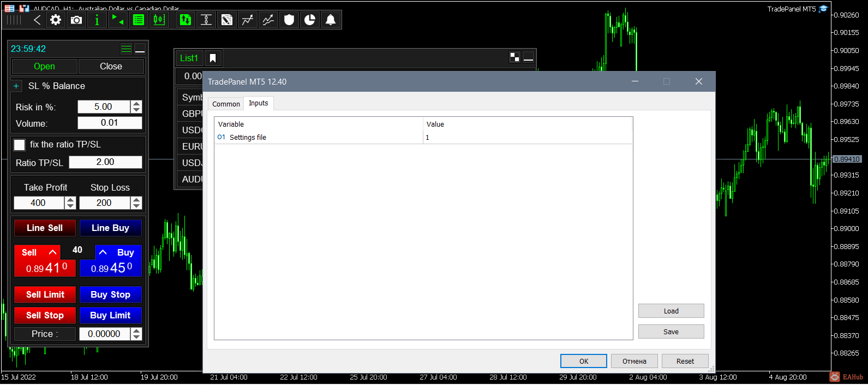Minimize the List1 panel
This screenshot has width=868, height=385.
click(528, 57)
